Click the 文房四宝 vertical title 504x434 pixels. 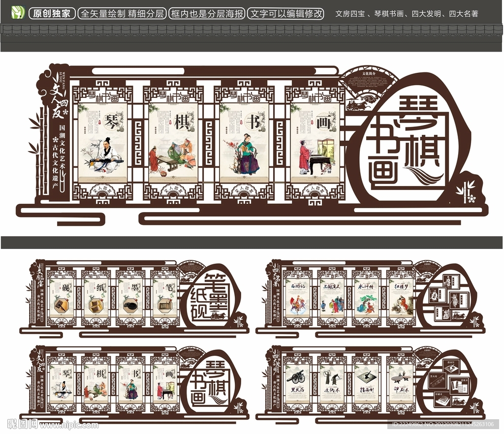click(40, 276)
